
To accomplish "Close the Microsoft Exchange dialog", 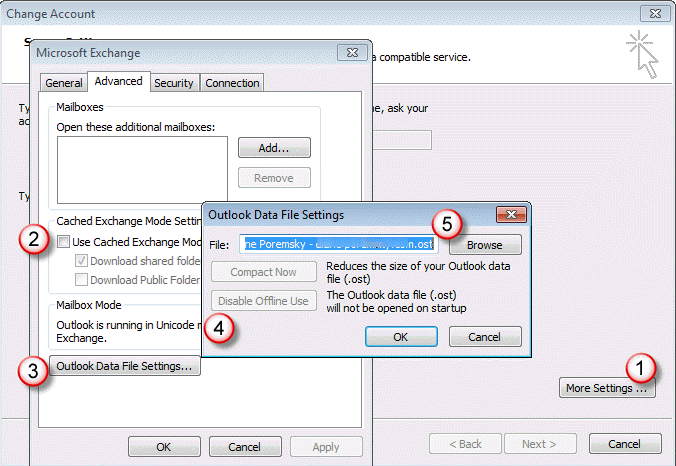I will [352, 53].
